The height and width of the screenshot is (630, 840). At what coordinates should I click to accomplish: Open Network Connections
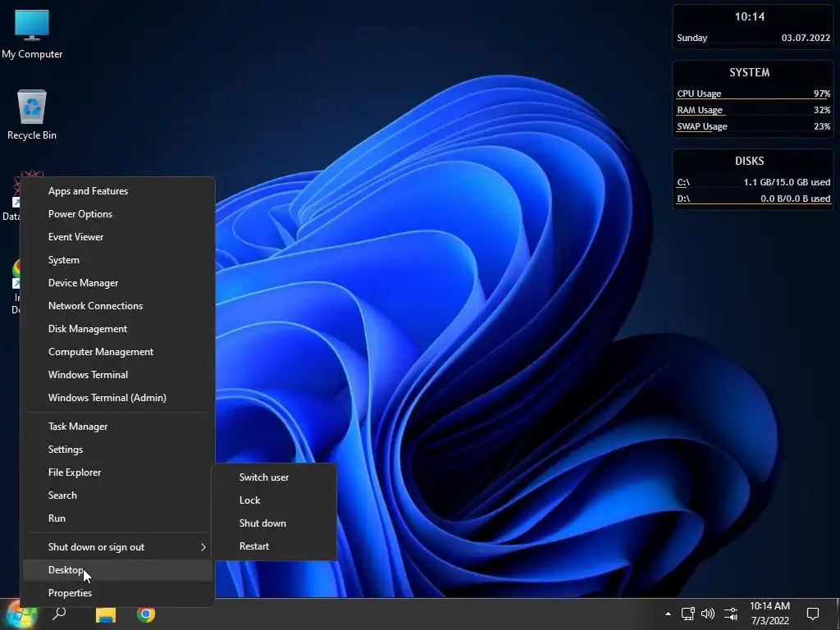[x=118, y=306]
